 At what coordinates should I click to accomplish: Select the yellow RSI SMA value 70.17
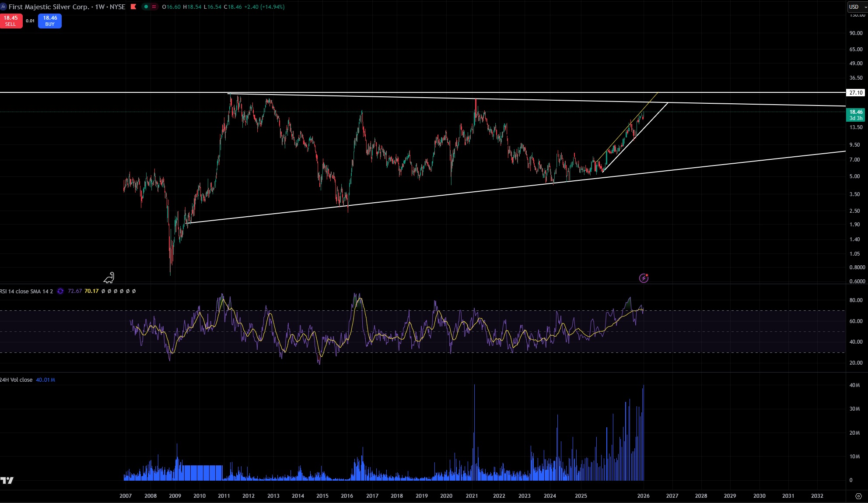point(91,291)
